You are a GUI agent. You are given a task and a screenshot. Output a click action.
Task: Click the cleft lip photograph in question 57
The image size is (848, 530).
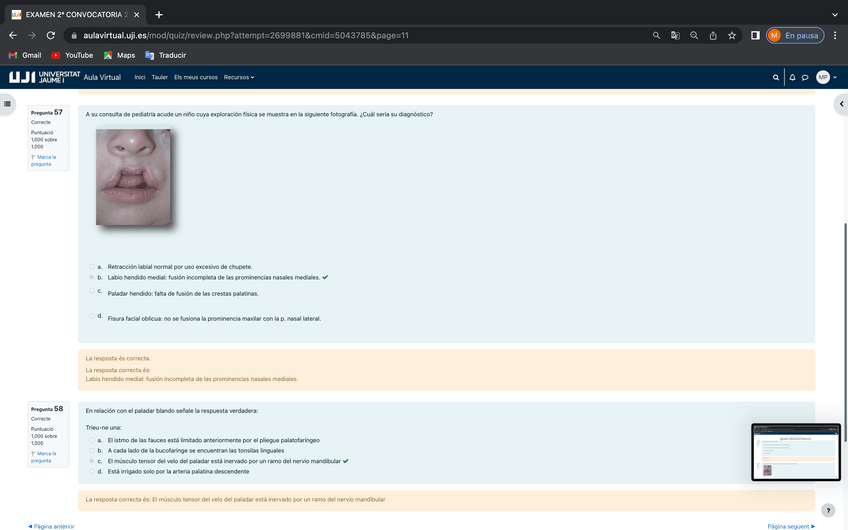(x=133, y=177)
